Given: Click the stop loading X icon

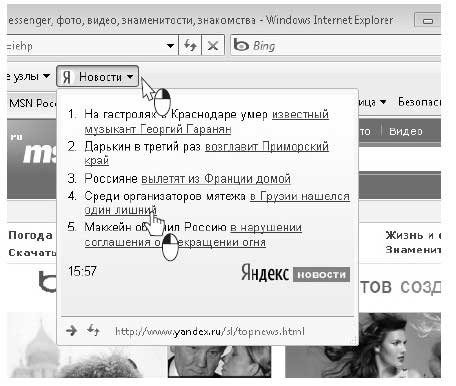Looking at the screenshot, I should pyautogui.click(x=213, y=45).
